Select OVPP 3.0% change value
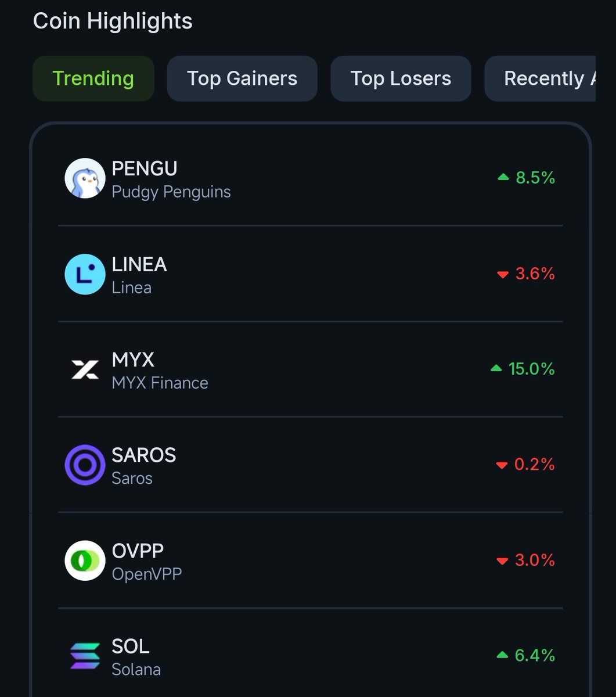Viewport: 616px width, 697px height. click(535, 561)
